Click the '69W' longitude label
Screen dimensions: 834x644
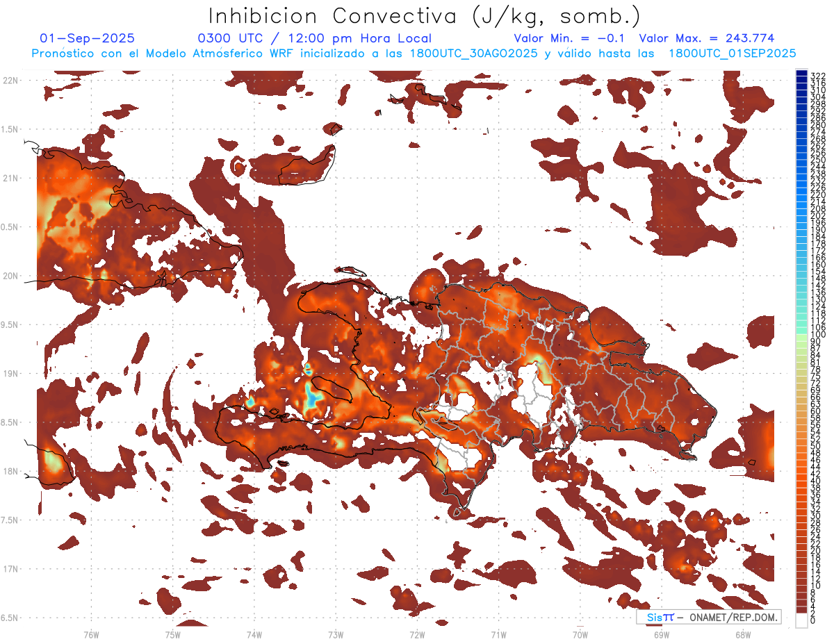pyautogui.click(x=661, y=634)
